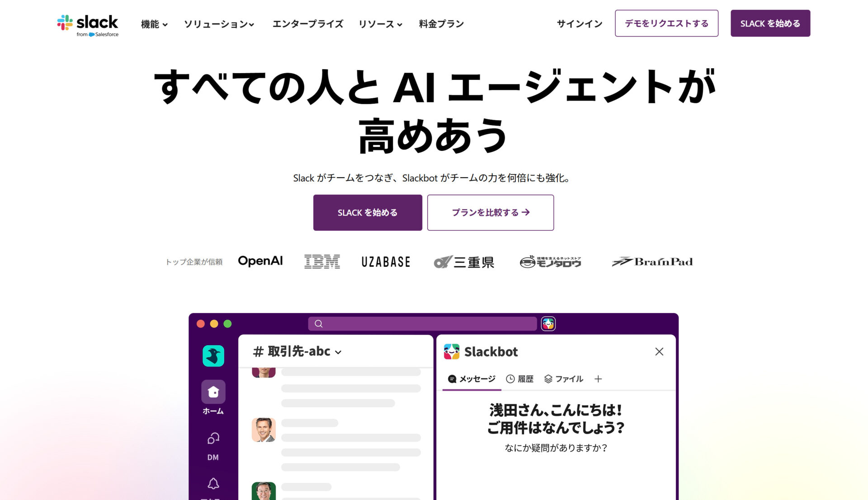
Task: Click the plus icon to add a tab
Action: pos(598,379)
